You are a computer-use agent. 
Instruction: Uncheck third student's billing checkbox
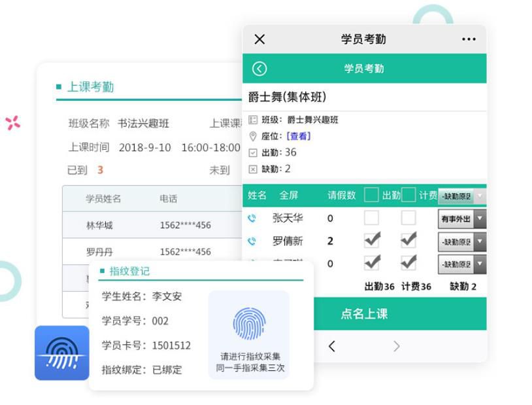(409, 262)
